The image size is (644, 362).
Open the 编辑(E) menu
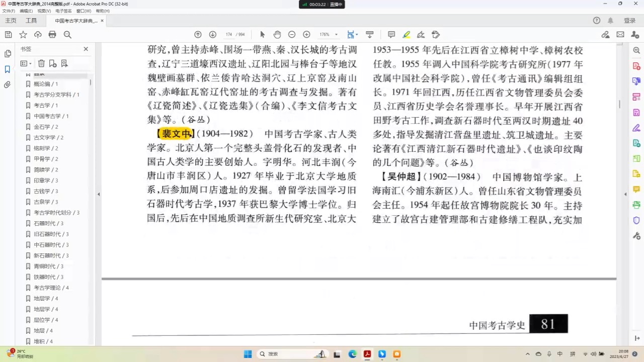pos(26,11)
